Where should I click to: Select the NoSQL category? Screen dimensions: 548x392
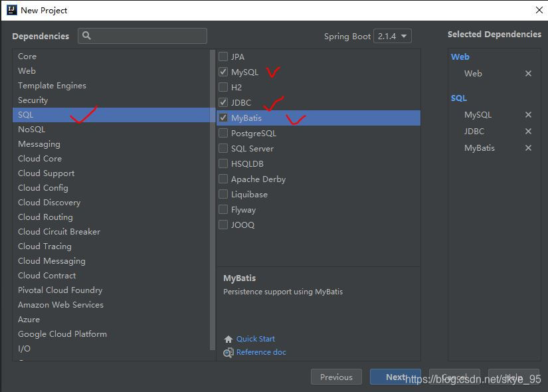111,130
